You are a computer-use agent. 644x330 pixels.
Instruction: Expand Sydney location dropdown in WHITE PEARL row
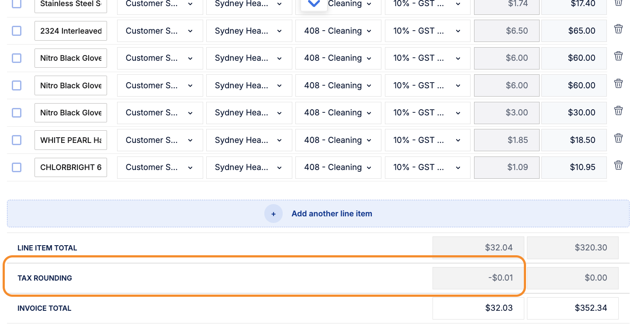tap(249, 140)
